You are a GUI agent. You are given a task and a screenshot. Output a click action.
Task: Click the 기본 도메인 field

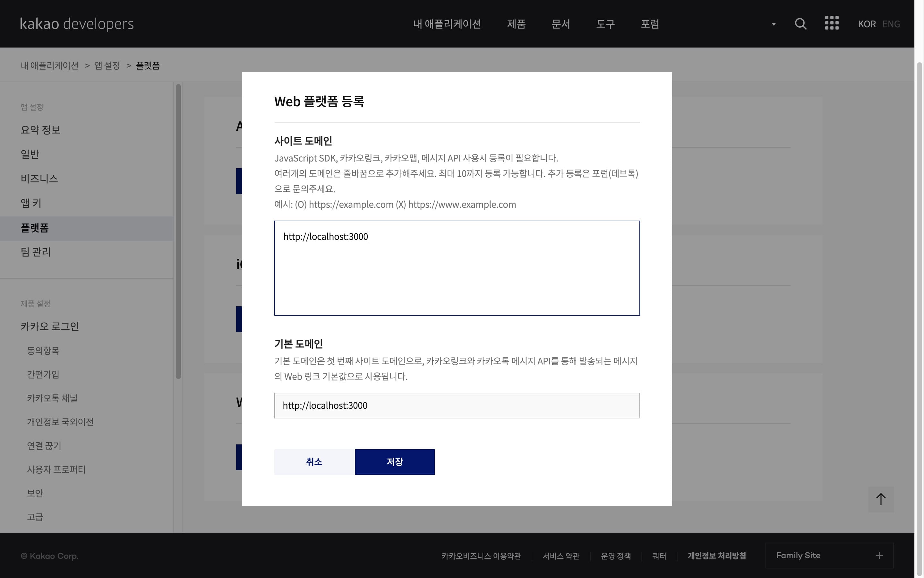pyautogui.click(x=457, y=406)
